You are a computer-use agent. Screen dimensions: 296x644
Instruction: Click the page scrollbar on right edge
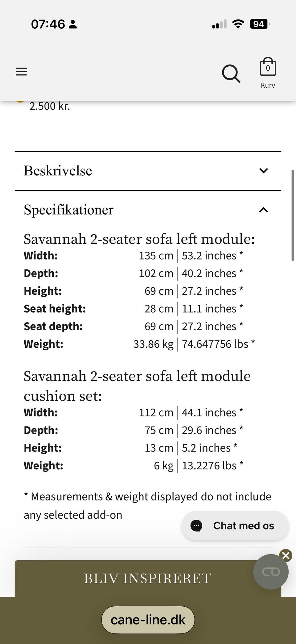point(292,215)
